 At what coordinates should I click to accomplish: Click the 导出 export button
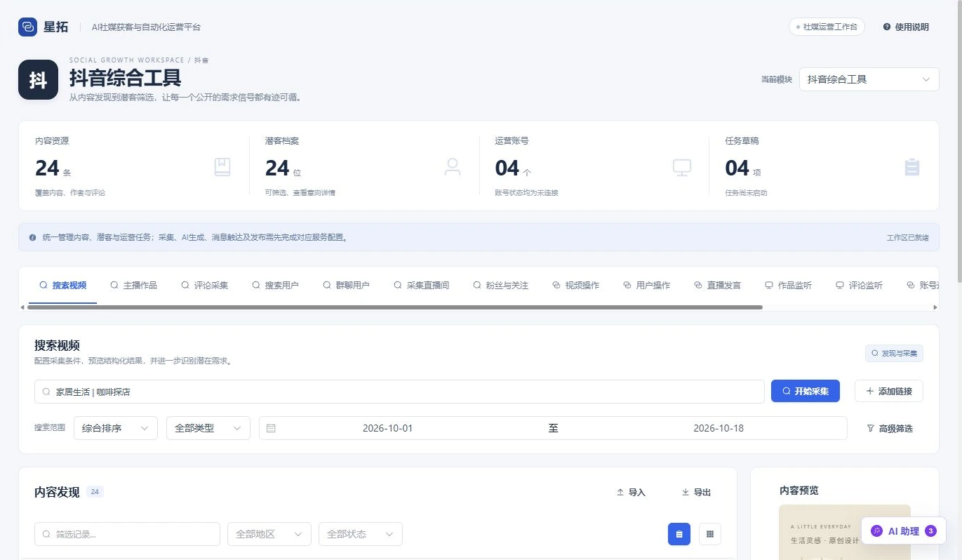pos(696,493)
